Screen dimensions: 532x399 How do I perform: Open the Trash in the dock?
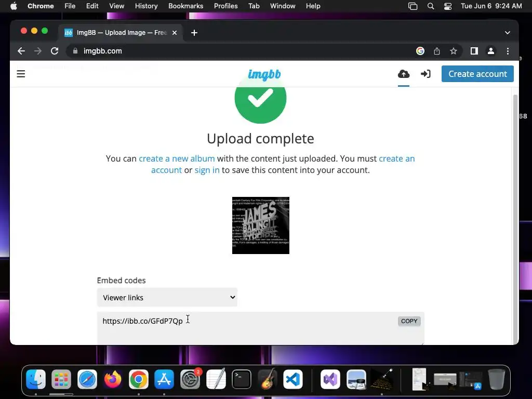(x=496, y=379)
